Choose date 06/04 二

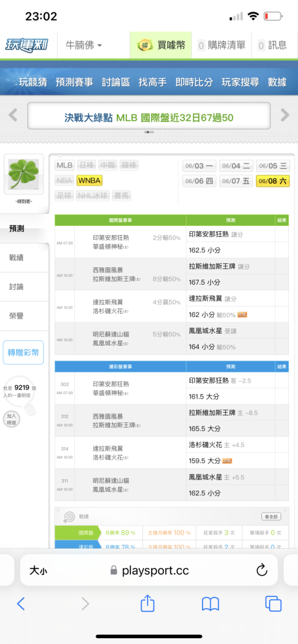tap(236, 166)
